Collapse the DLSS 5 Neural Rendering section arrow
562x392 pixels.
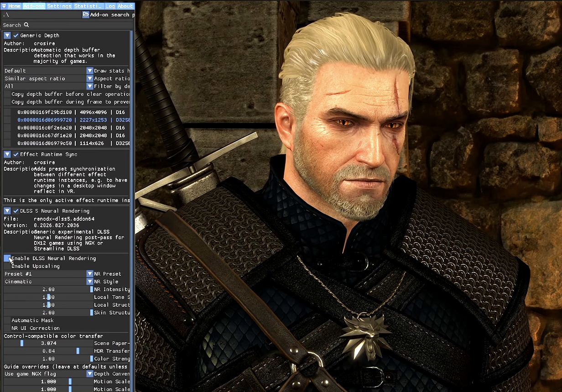coord(7,211)
